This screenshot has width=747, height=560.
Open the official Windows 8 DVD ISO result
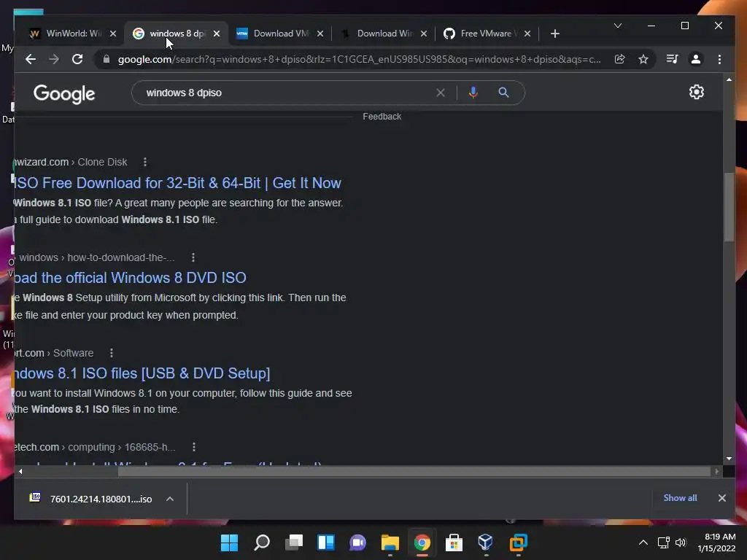[x=130, y=278]
